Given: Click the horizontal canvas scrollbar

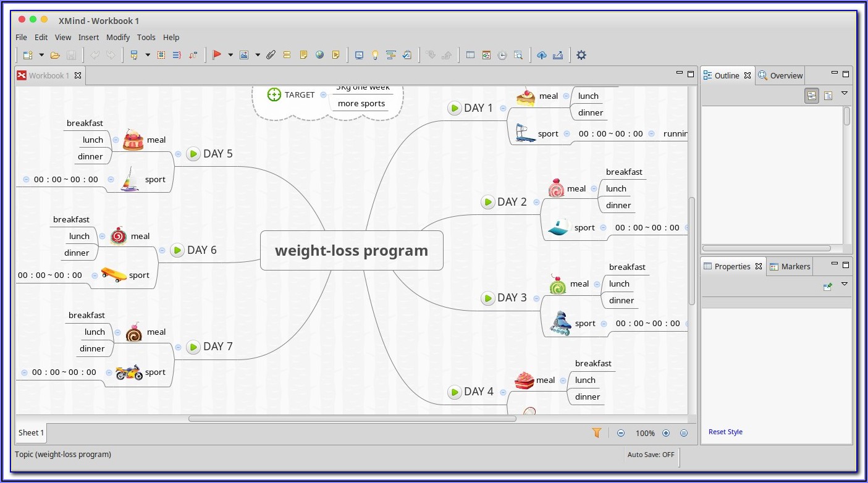Looking at the screenshot, I should pos(352,419).
